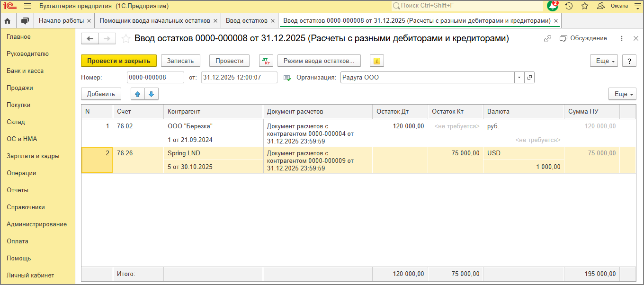This screenshot has width=644, height=285.
Task: Click the date field 31.12.2025 12:00:07
Action: [239, 78]
